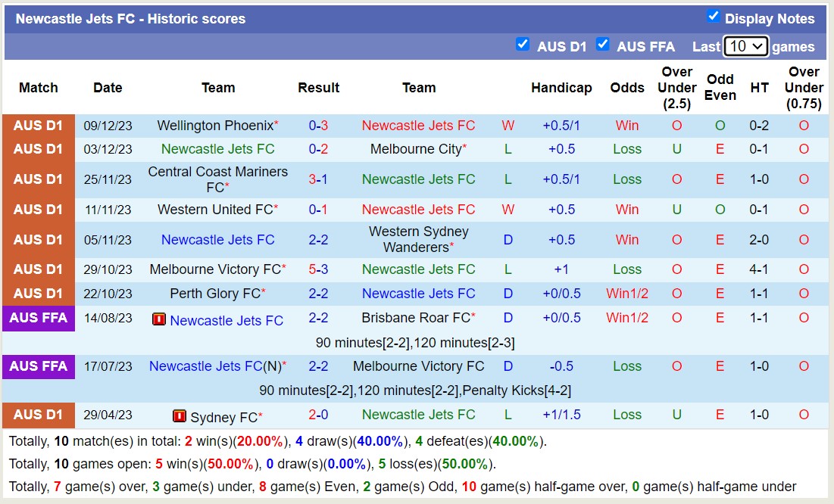Disable the AUS D1 filter checkbox
Image resolution: width=834 pixels, height=504 pixels.
[x=523, y=45]
